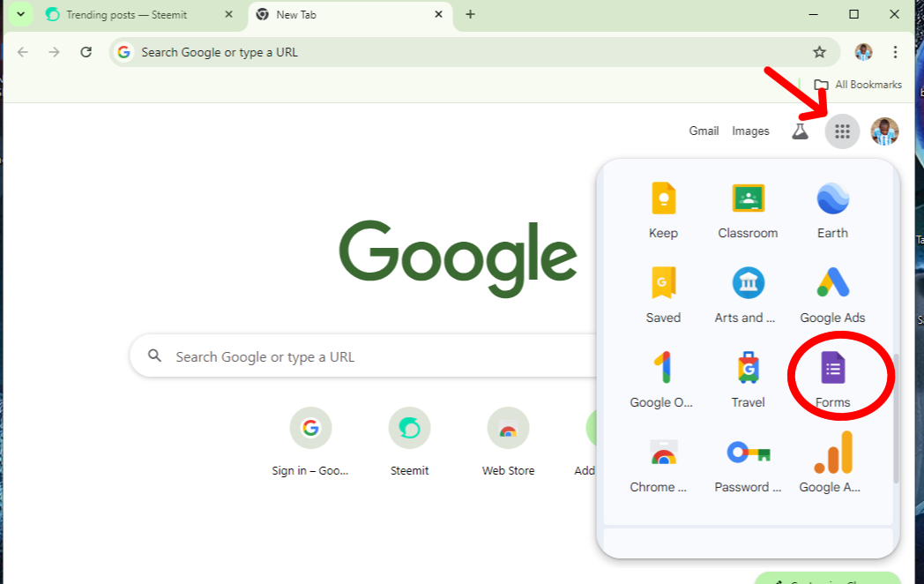Open Images link
The width and height of the screenshot is (924, 584).
pos(750,131)
